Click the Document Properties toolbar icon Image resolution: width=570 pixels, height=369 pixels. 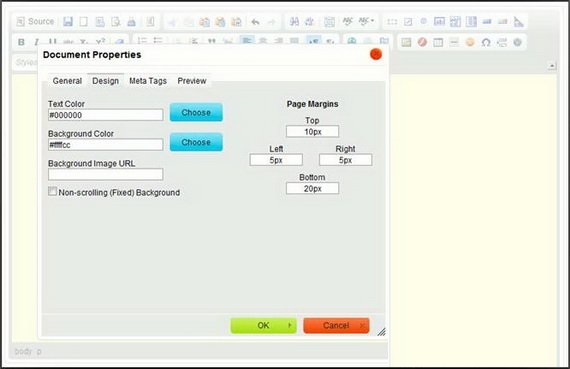[100, 22]
